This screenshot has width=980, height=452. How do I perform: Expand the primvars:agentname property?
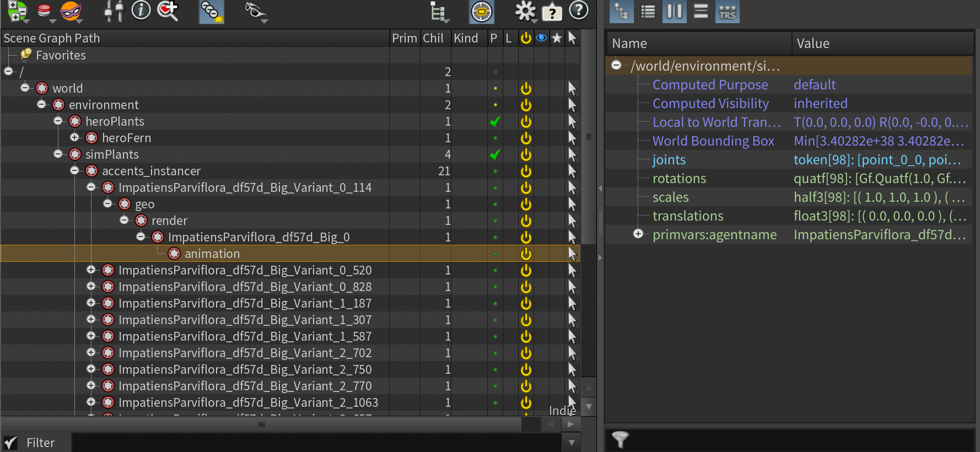pyautogui.click(x=638, y=234)
